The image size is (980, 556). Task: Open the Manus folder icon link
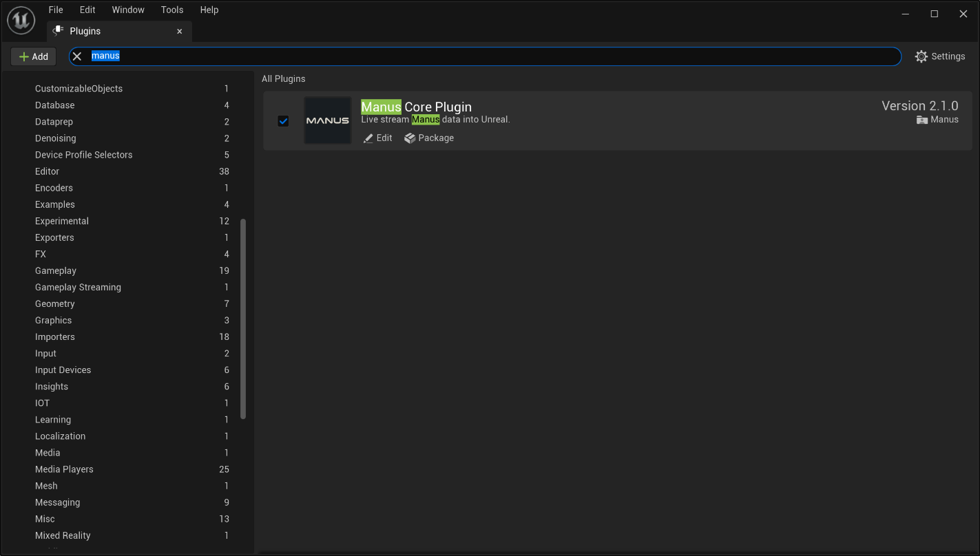point(922,120)
